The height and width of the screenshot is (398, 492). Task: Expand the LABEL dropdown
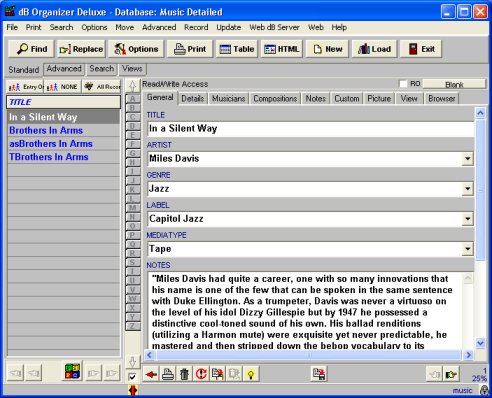(x=468, y=219)
